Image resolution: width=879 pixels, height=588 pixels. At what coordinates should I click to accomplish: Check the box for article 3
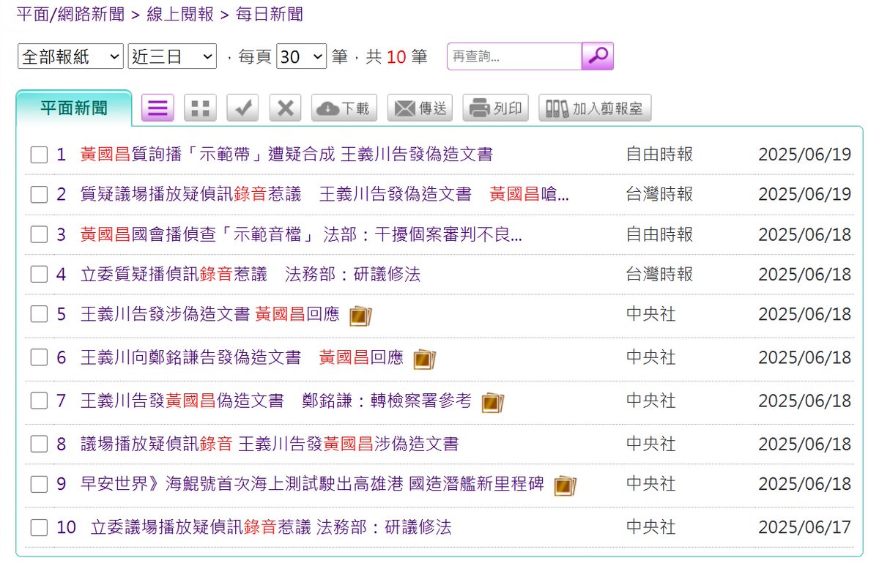39,235
